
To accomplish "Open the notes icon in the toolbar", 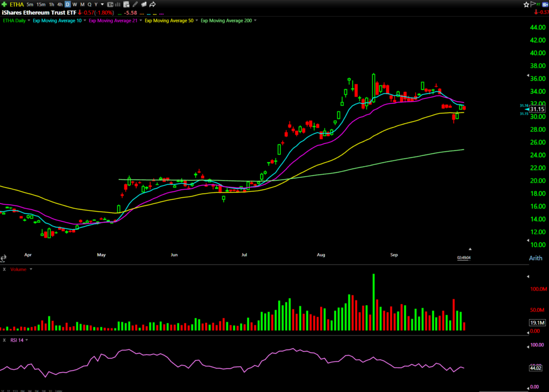I will coord(126,4).
